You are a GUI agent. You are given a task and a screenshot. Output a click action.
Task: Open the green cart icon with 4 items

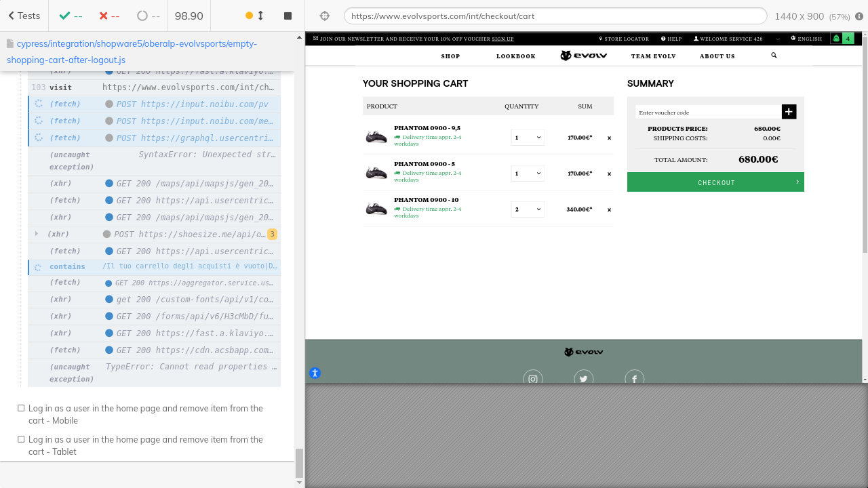842,39
